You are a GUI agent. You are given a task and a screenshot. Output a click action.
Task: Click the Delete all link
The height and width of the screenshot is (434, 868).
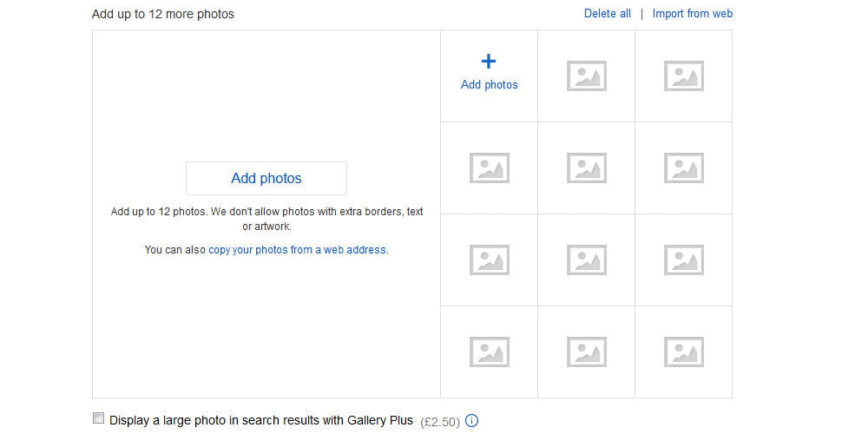(608, 14)
